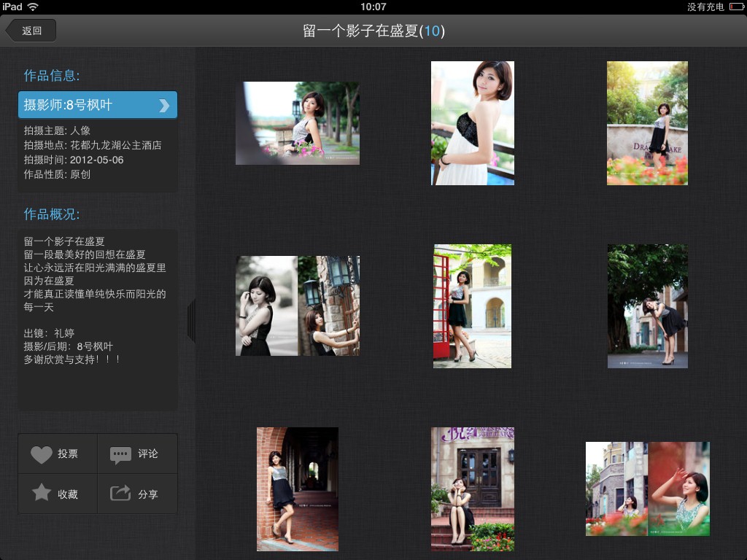Tap the battery icon in status bar

click(x=736, y=7)
